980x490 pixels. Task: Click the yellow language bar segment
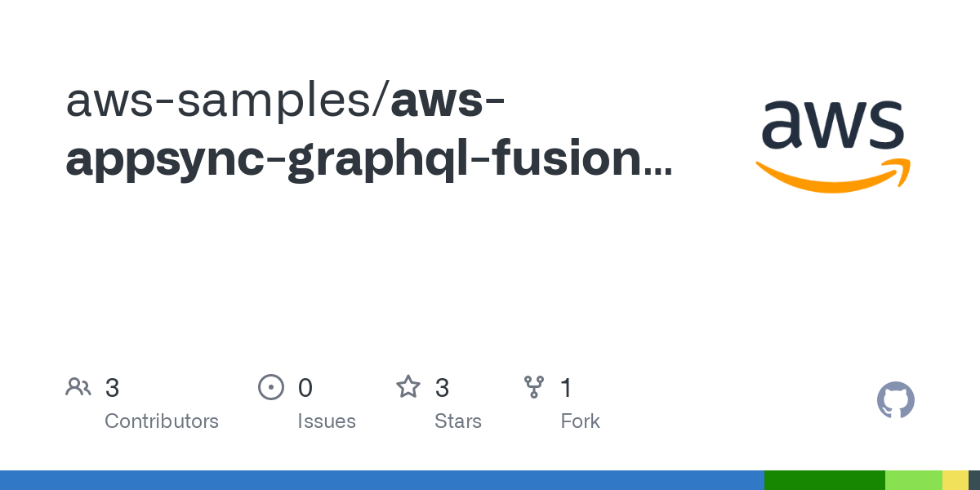[x=955, y=480]
